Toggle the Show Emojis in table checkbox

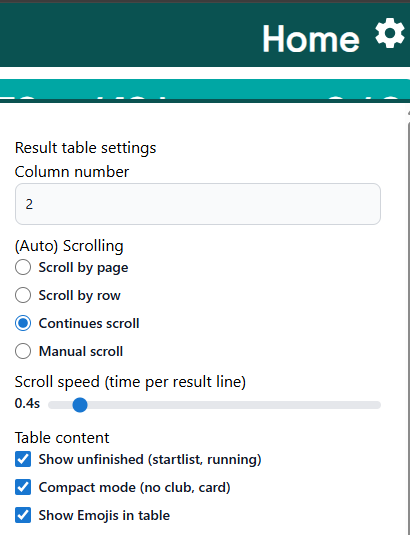[23, 515]
